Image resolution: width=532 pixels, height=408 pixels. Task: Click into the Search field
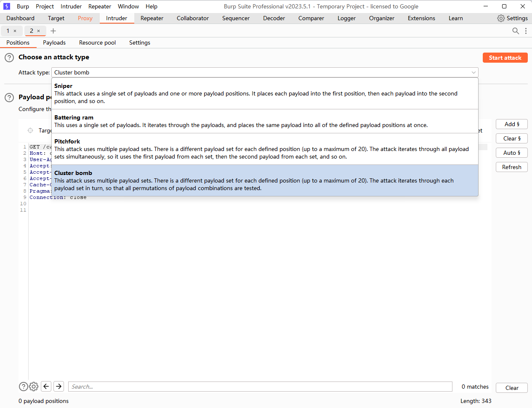[260, 387]
